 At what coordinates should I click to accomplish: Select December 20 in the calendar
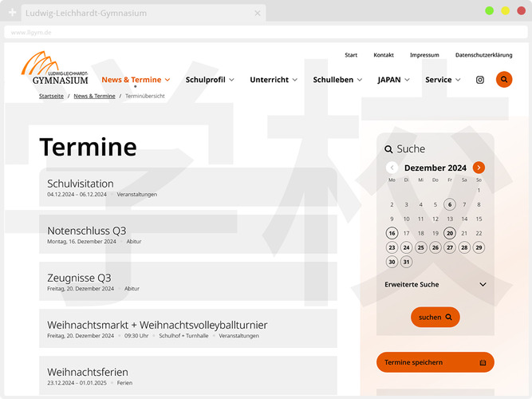pos(450,233)
